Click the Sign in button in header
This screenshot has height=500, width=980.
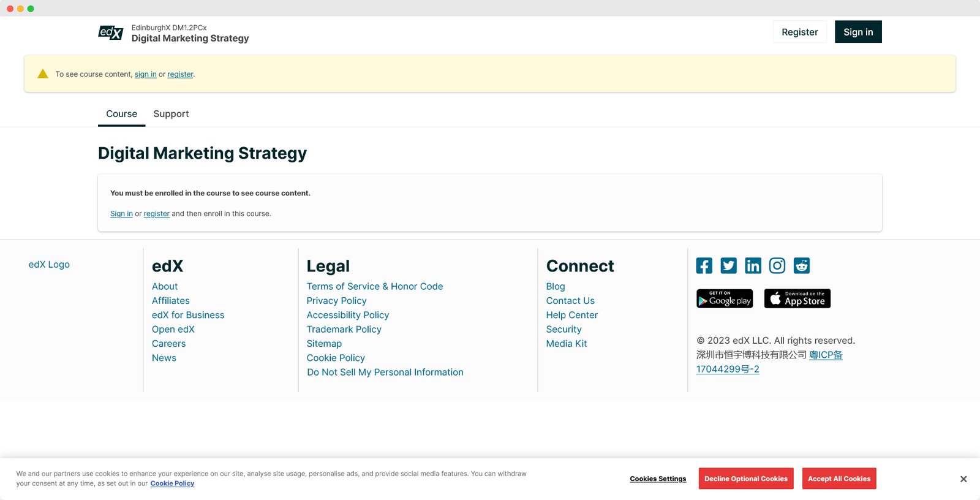858,32
